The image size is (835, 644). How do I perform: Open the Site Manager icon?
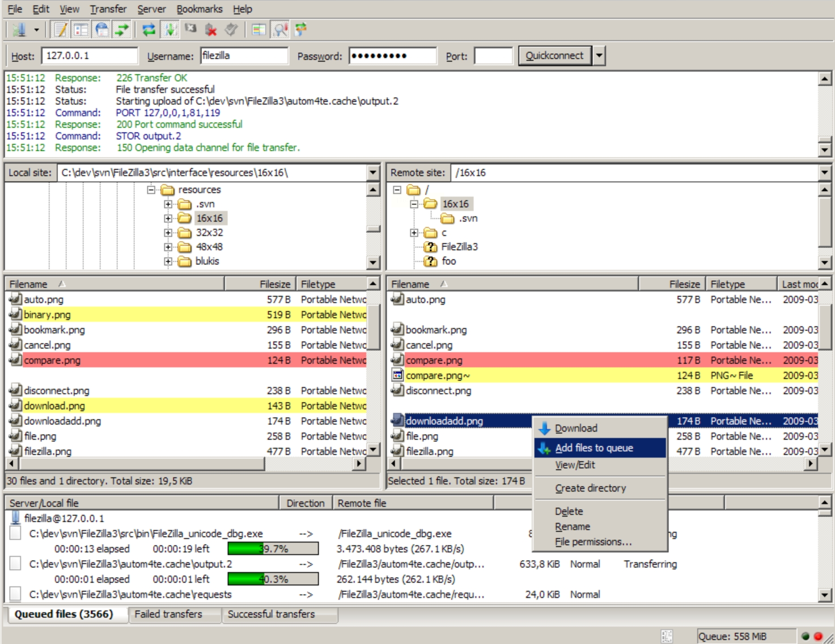pos(19,30)
